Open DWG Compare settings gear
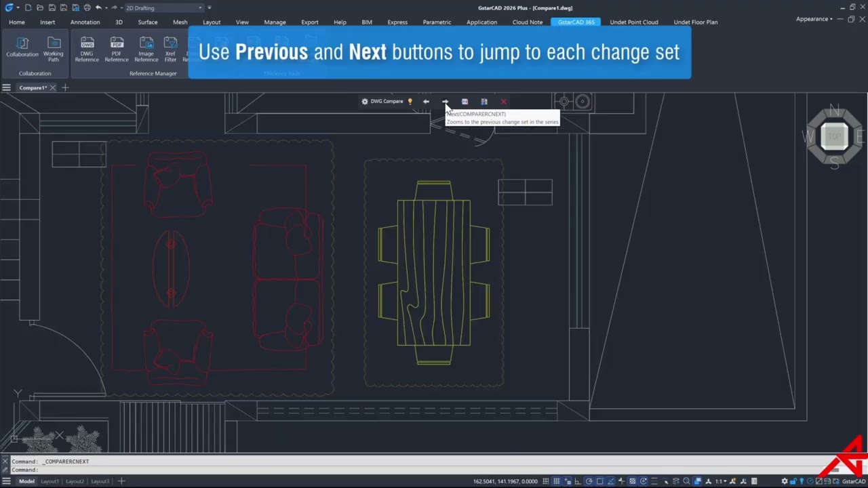 point(365,102)
